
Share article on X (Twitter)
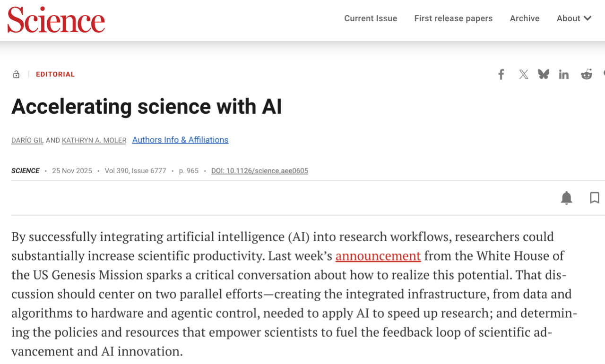pyautogui.click(x=523, y=75)
